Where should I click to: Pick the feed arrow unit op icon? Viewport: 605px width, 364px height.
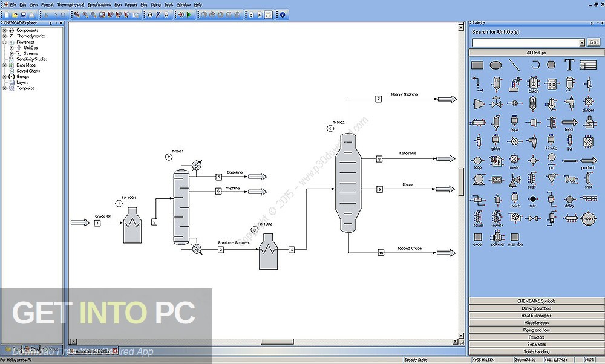click(569, 124)
